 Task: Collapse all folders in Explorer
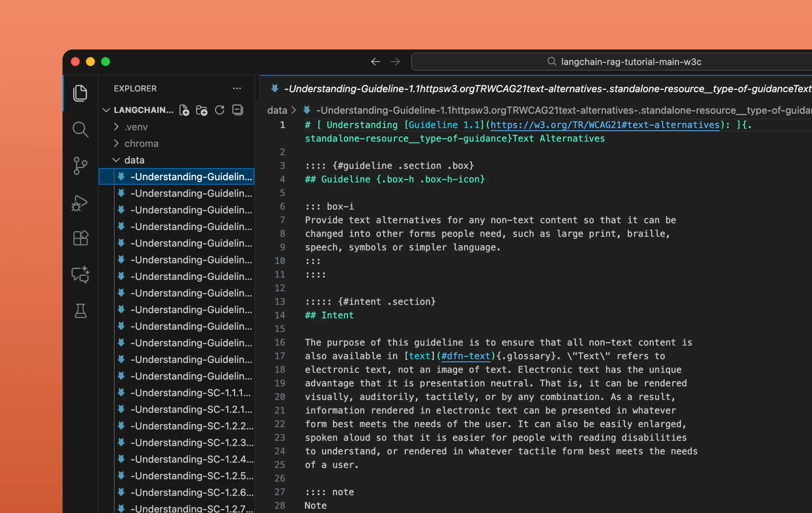[237, 110]
